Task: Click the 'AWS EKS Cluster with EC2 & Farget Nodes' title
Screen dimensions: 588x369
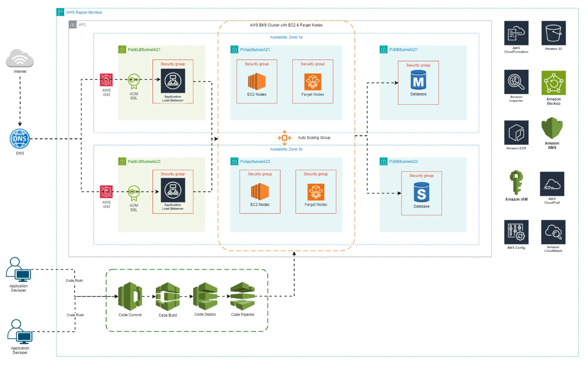Action: (x=286, y=25)
